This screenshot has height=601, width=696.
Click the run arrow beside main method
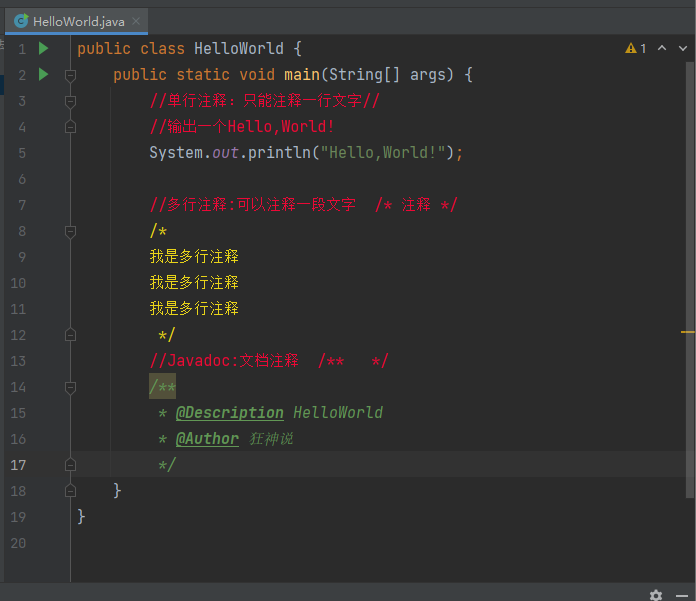coord(43,74)
